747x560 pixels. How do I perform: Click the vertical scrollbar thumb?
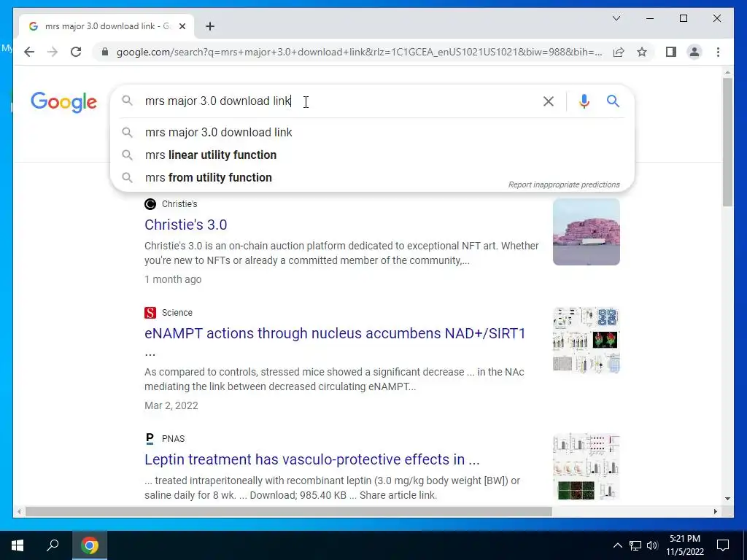(x=727, y=141)
